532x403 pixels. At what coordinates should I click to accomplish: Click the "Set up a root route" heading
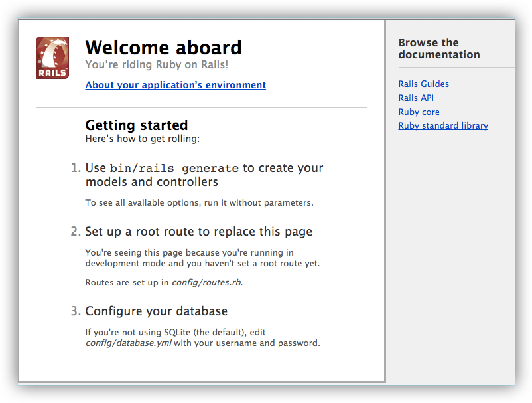(198, 232)
